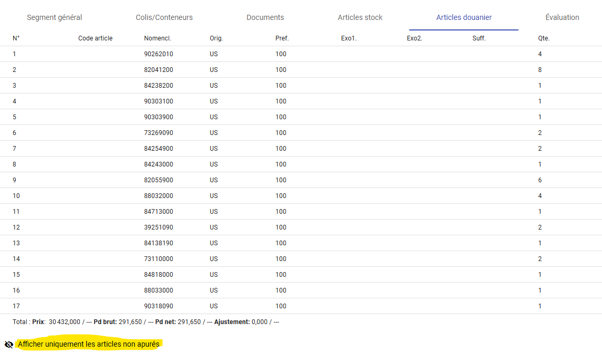Image resolution: width=602 pixels, height=364 pixels.
Task: Select row with nomenclature 88032000
Action: [x=158, y=196]
